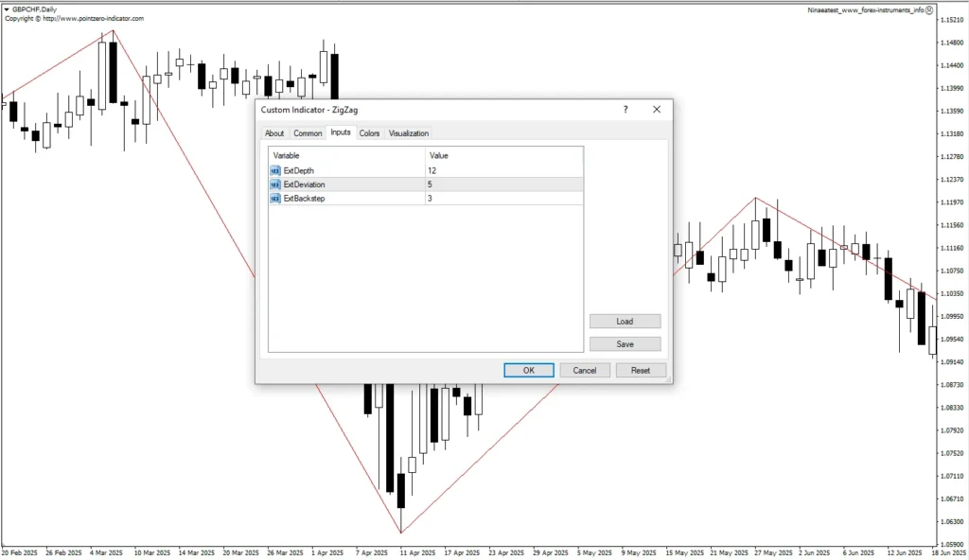
Task: Click the ExtBackstep variable type icon
Action: point(275,199)
